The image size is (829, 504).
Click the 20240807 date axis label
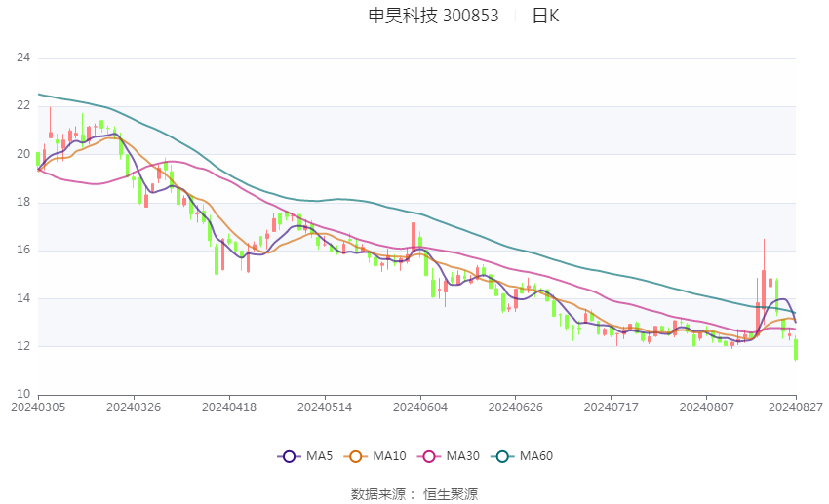click(707, 407)
